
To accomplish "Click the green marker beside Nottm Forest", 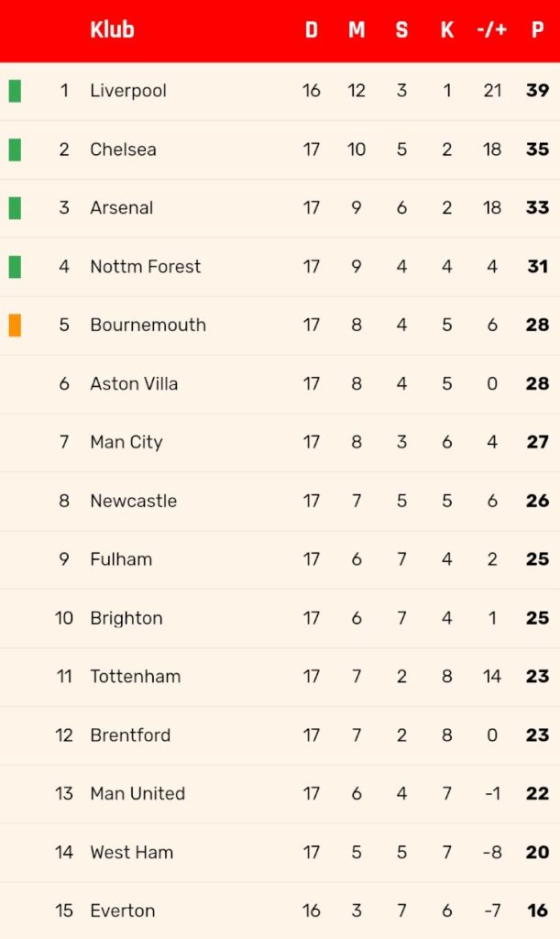I will click(15, 267).
